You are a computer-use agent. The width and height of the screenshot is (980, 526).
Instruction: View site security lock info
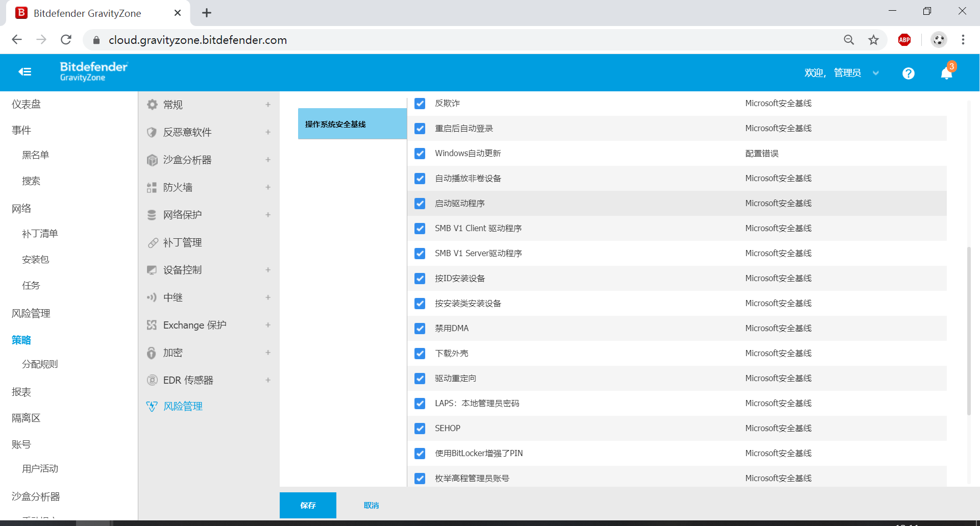tap(96, 40)
